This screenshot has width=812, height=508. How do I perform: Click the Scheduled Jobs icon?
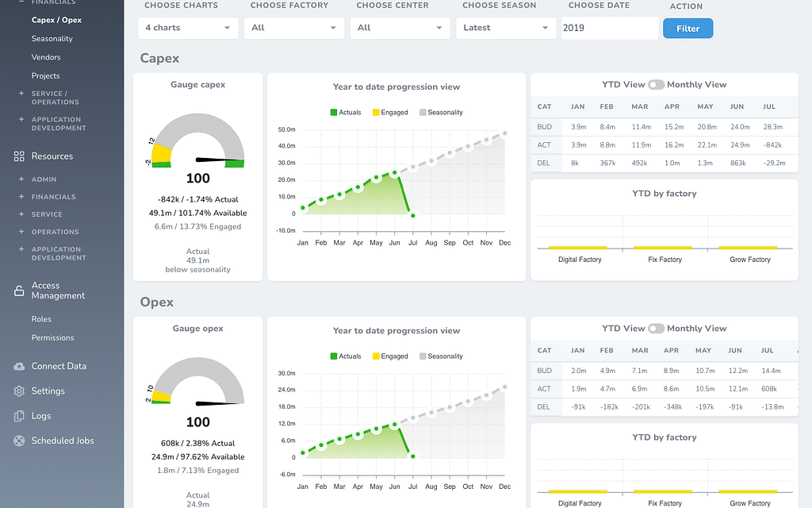click(x=19, y=441)
